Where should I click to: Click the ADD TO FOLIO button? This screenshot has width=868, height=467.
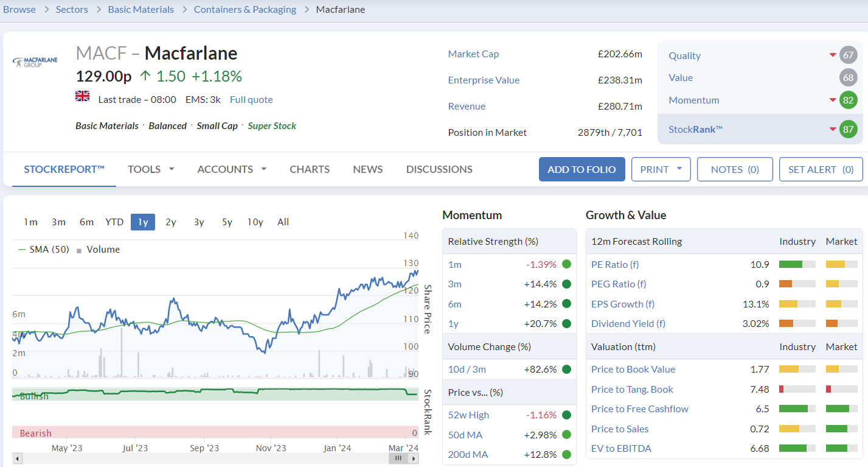click(582, 169)
